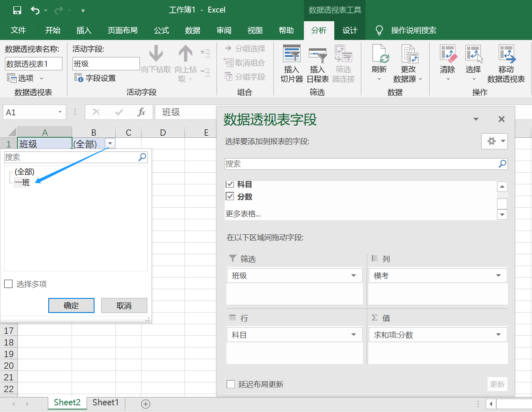This screenshot has height=412, width=532.
Task: Uncheck the 分数 field checkbox
Action: [230, 196]
